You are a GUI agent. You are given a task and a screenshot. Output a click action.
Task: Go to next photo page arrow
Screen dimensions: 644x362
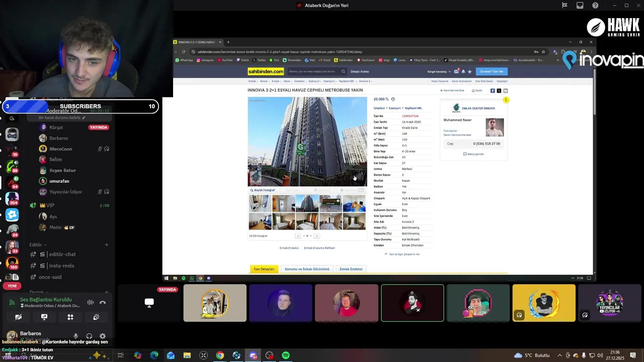pyautogui.click(x=316, y=236)
